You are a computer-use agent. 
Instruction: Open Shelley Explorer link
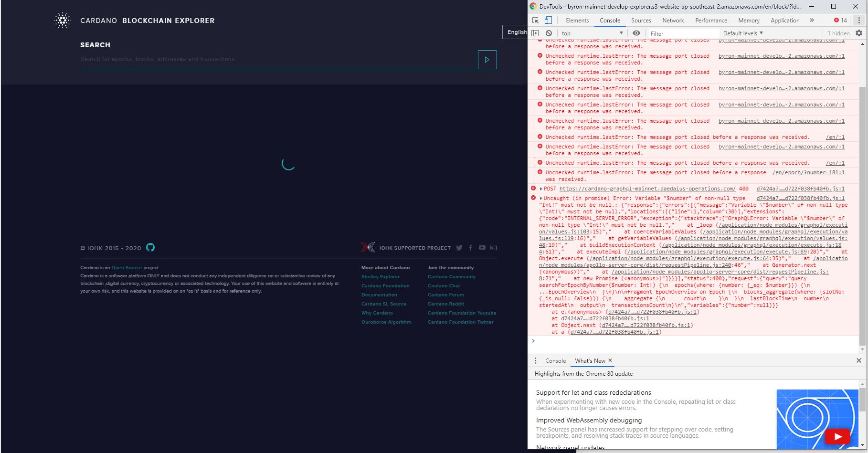coord(381,277)
